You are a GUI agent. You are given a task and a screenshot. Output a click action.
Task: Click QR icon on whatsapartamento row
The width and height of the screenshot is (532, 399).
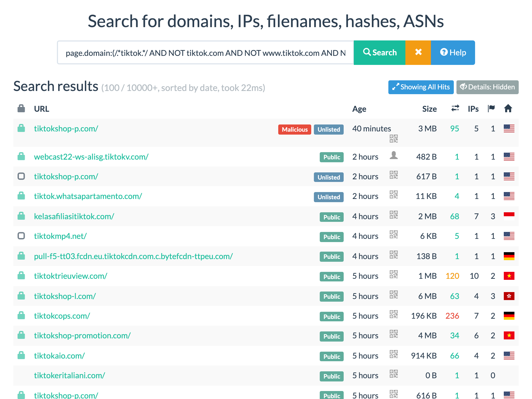coord(394,194)
